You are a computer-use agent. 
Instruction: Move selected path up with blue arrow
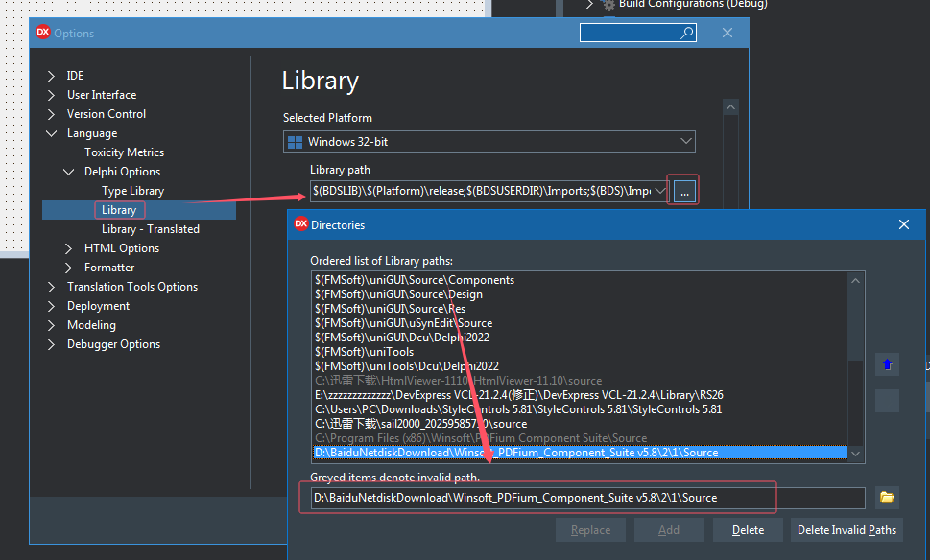(x=888, y=364)
